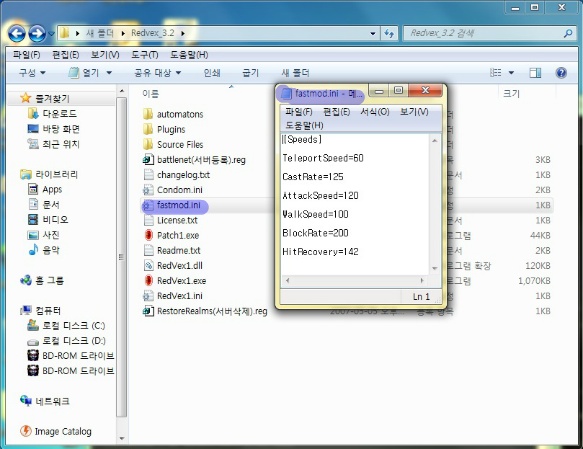Select the Patch1.exe red icon
Image resolution: width=583 pixels, height=449 pixels.
click(148, 235)
